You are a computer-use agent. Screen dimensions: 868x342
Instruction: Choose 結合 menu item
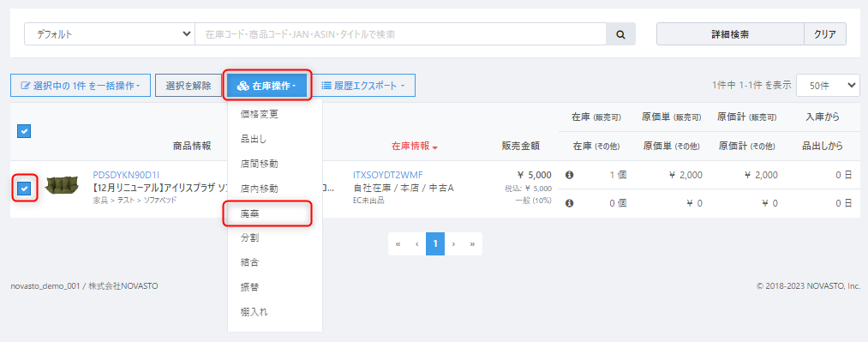[x=250, y=262]
